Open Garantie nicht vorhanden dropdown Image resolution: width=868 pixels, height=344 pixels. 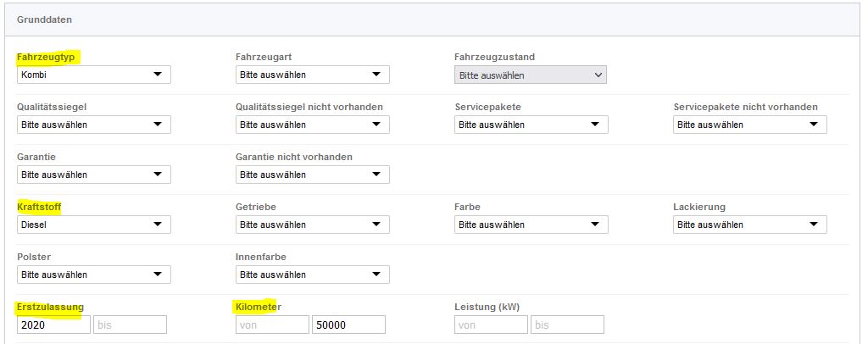click(312, 175)
